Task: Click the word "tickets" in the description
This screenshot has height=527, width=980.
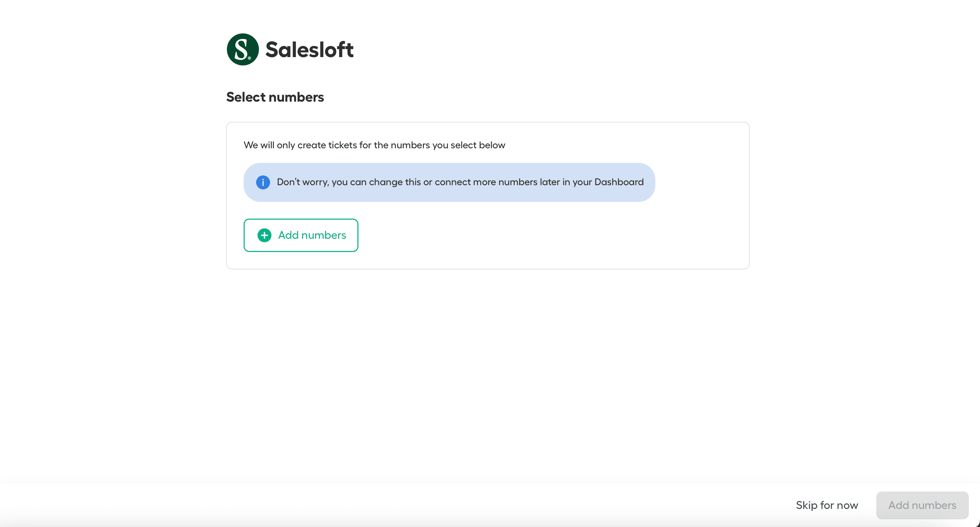Action: pos(342,145)
